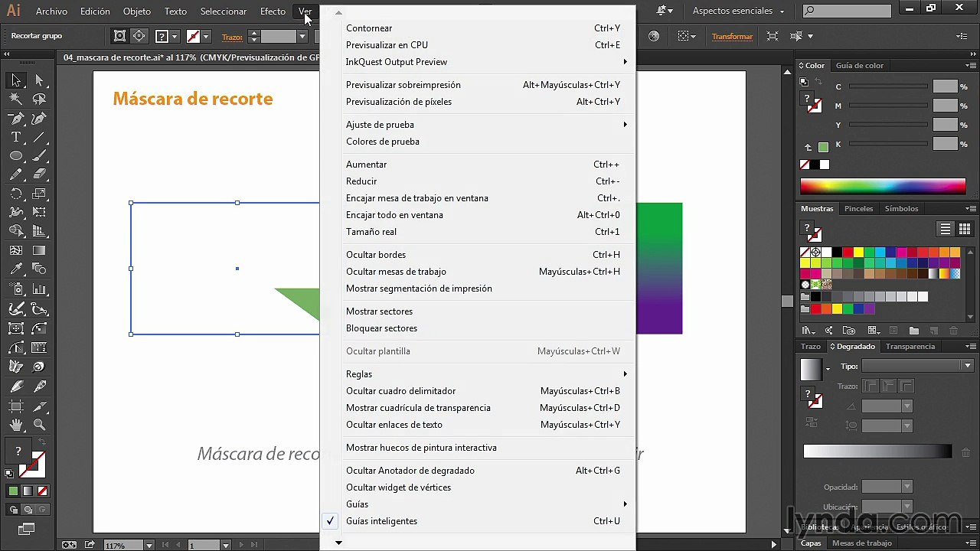Screen dimensions: 980x551
Task: Choose Encajar todo en ventana
Action: pyautogui.click(x=477, y=215)
